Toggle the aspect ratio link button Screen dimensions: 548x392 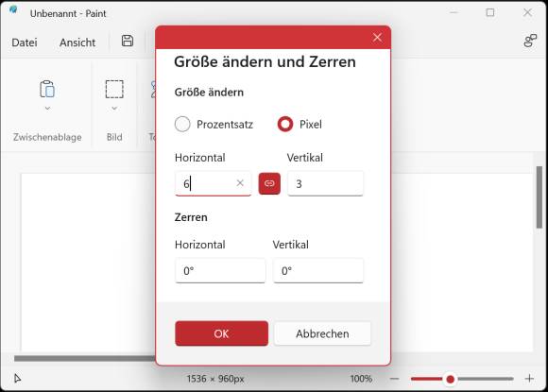click(x=269, y=183)
